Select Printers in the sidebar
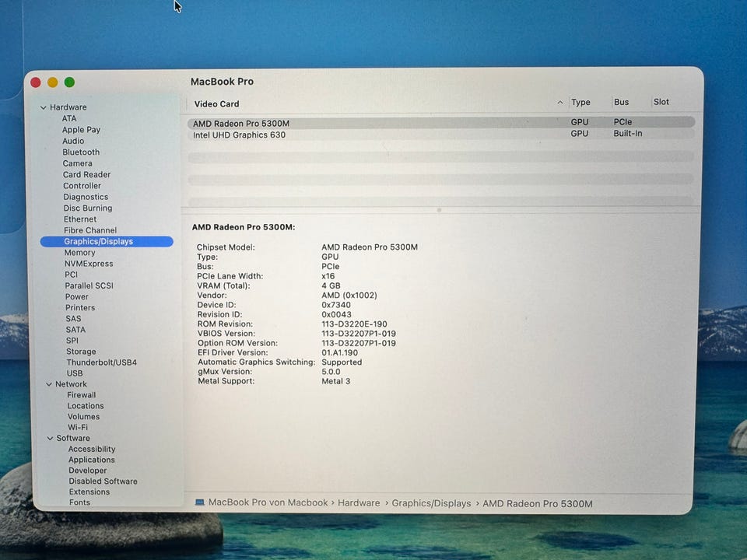This screenshot has width=747, height=560. coord(80,308)
